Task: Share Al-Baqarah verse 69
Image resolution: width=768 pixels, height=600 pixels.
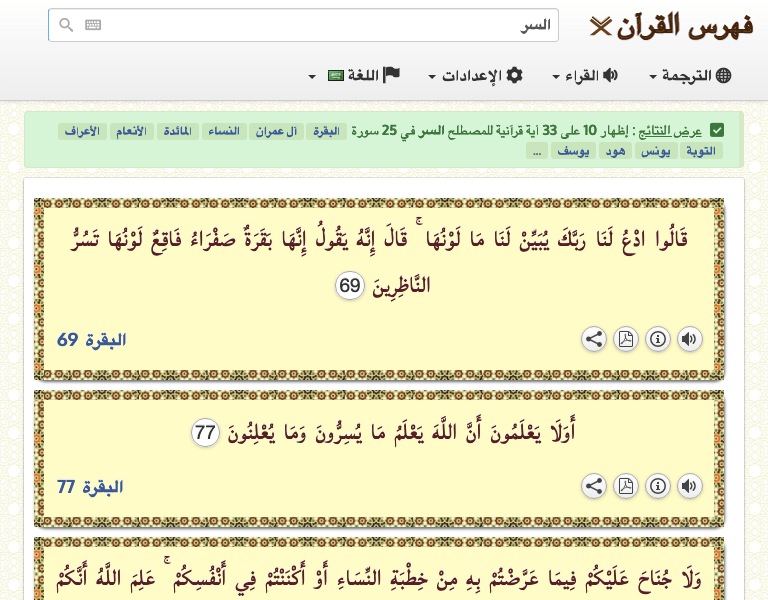Action: click(594, 339)
